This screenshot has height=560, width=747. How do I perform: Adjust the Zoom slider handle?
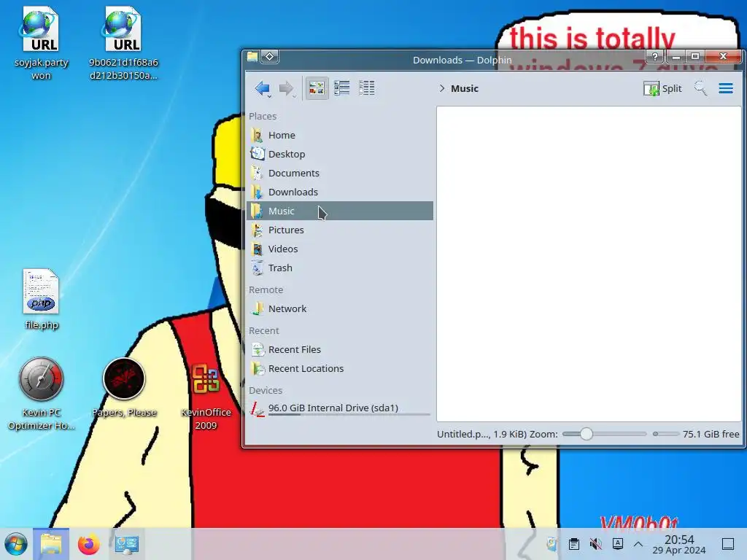586,434
